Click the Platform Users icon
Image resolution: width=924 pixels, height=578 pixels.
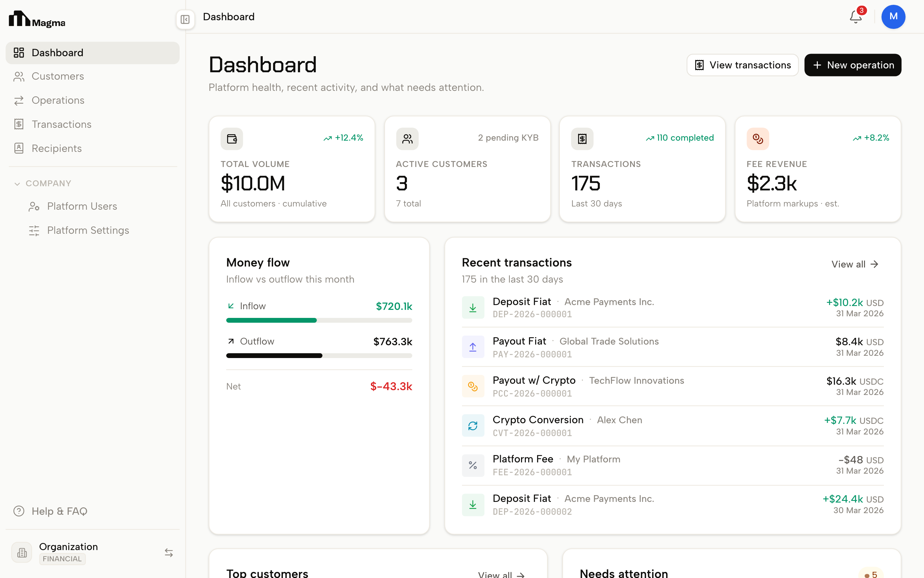tap(34, 206)
